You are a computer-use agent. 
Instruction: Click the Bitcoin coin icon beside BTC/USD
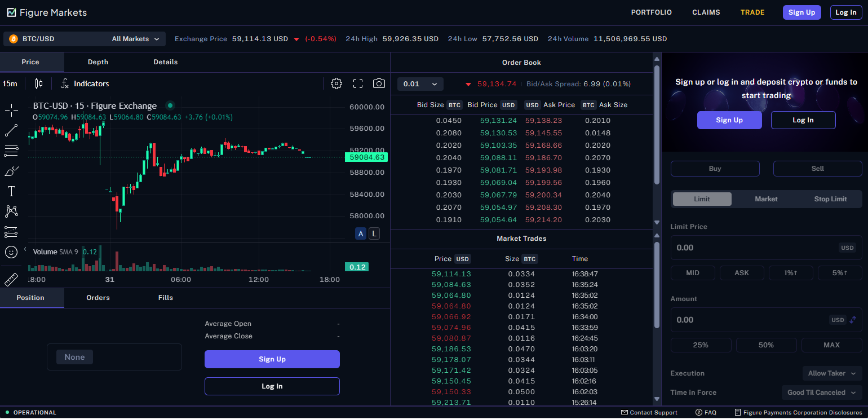pos(14,39)
